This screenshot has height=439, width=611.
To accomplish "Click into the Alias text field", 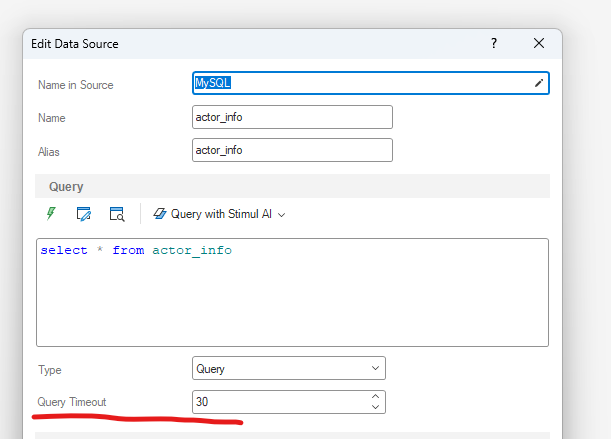I will coord(292,150).
